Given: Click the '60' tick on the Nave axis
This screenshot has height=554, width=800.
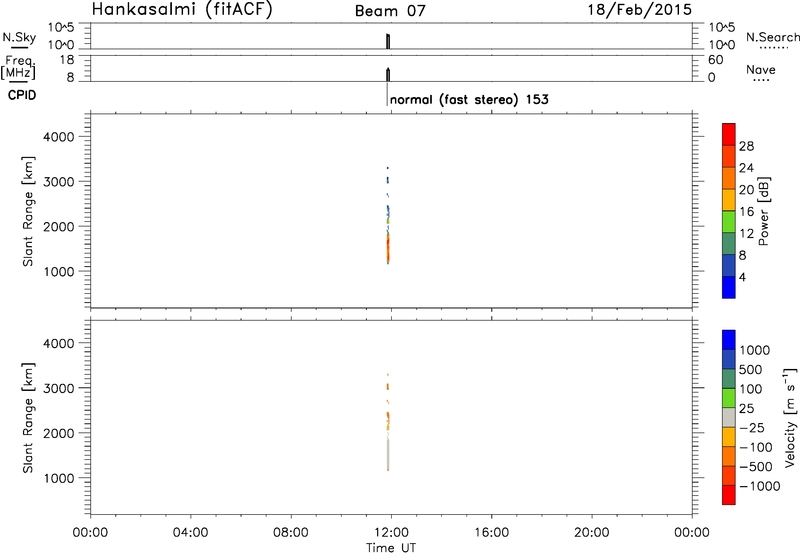Looking at the screenshot, I should click(x=715, y=60).
